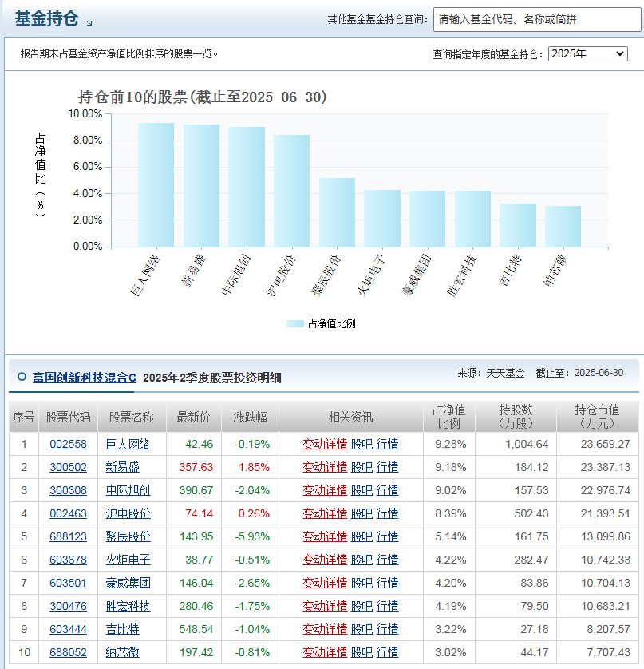This screenshot has height=669, width=644.
Task: Open 巨人网络 stock name link
Action: coord(128,444)
